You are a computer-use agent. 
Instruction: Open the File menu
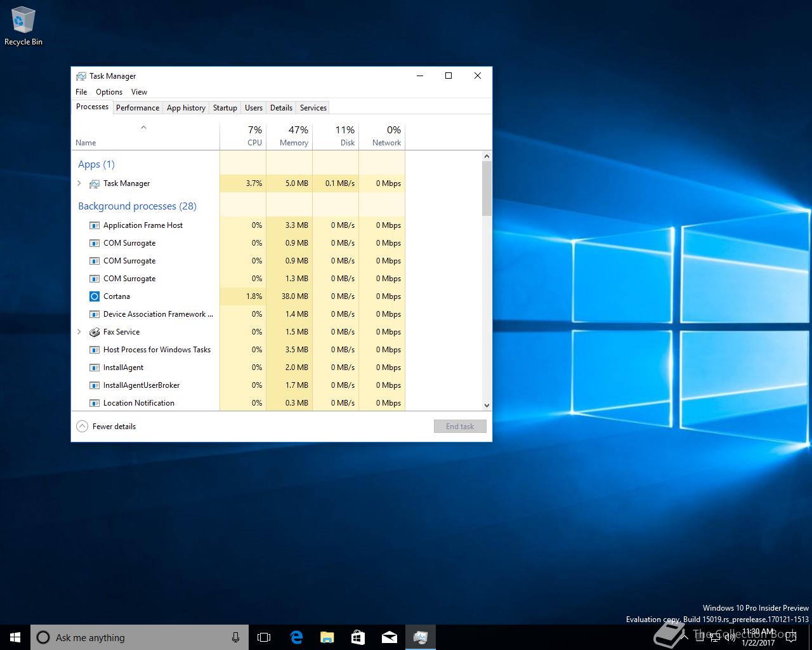pyautogui.click(x=81, y=92)
